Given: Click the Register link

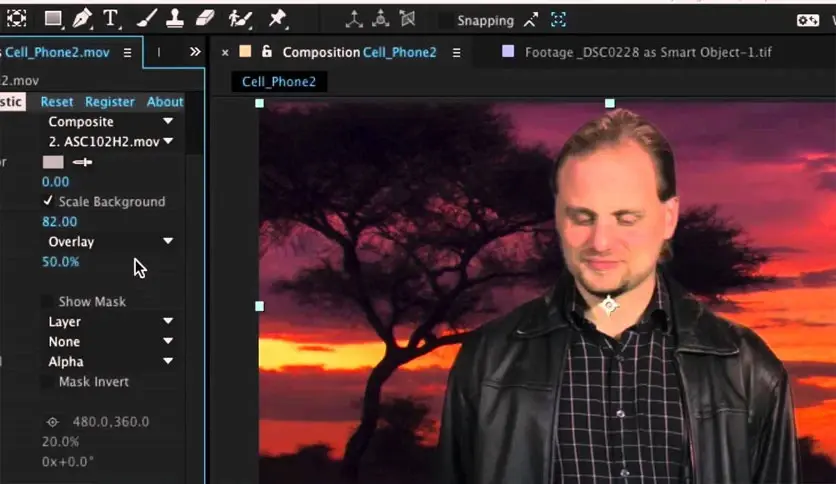Looking at the screenshot, I should [x=110, y=101].
